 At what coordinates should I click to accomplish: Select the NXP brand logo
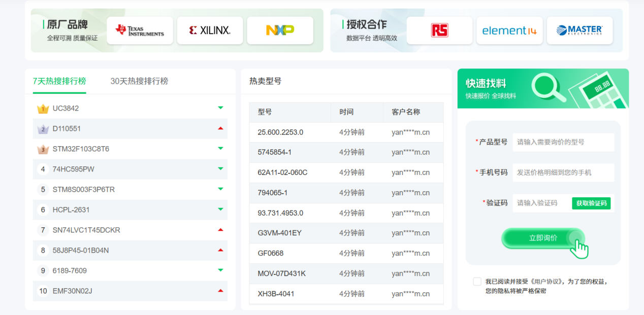[x=280, y=30]
